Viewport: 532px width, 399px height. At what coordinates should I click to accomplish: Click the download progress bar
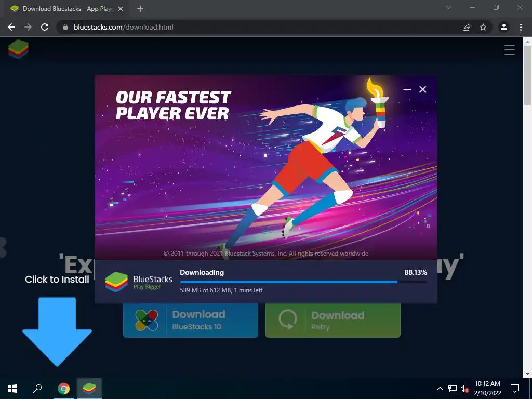tap(303, 282)
